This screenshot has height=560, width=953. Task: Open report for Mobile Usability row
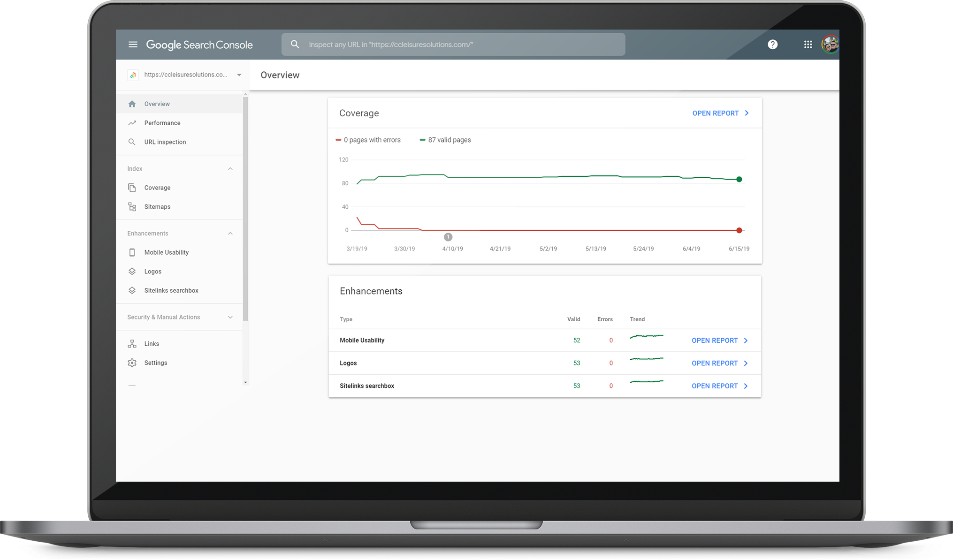click(x=720, y=341)
